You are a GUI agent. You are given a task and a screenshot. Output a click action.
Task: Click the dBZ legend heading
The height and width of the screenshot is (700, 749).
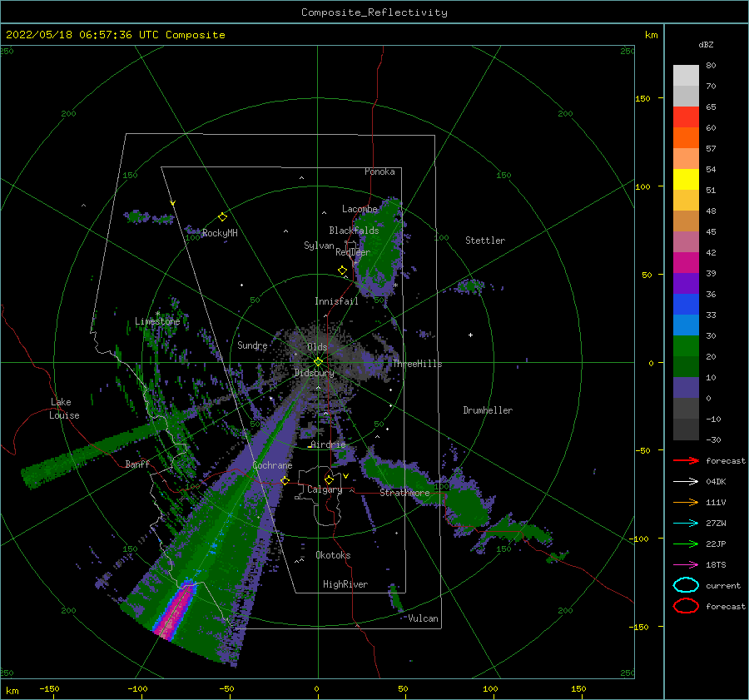click(x=706, y=44)
